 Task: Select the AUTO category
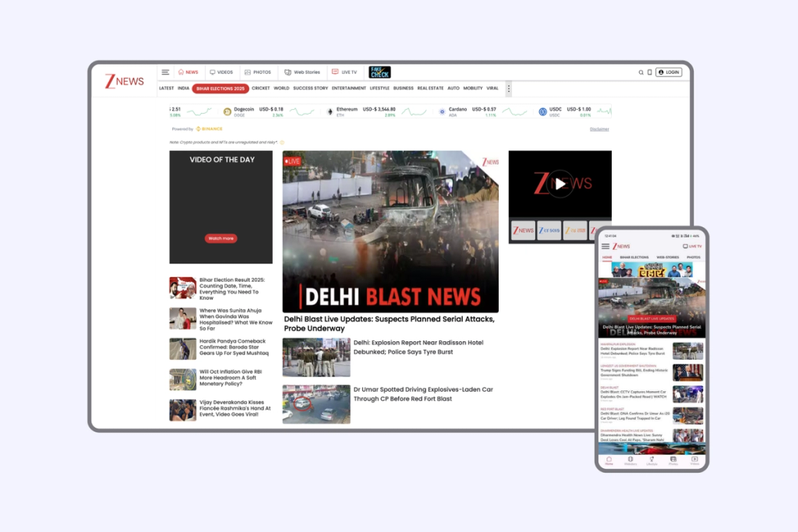pyautogui.click(x=454, y=89)
